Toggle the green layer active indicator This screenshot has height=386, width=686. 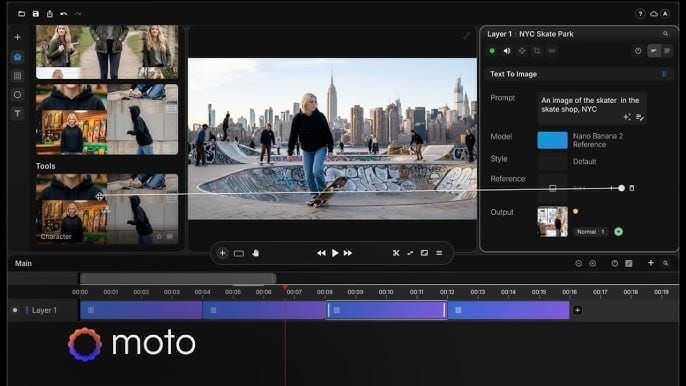492,51
